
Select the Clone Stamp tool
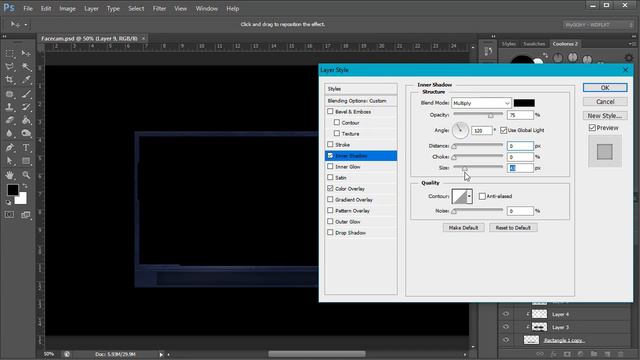pyautogui.click(x=10, y=107)
